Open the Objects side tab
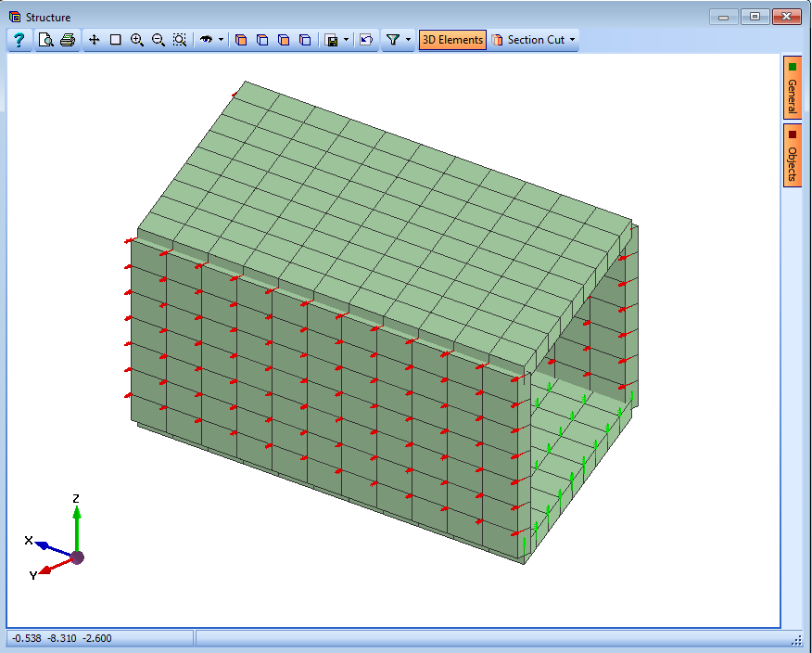The width and height of the screenshot is (812, 653). 793,156
